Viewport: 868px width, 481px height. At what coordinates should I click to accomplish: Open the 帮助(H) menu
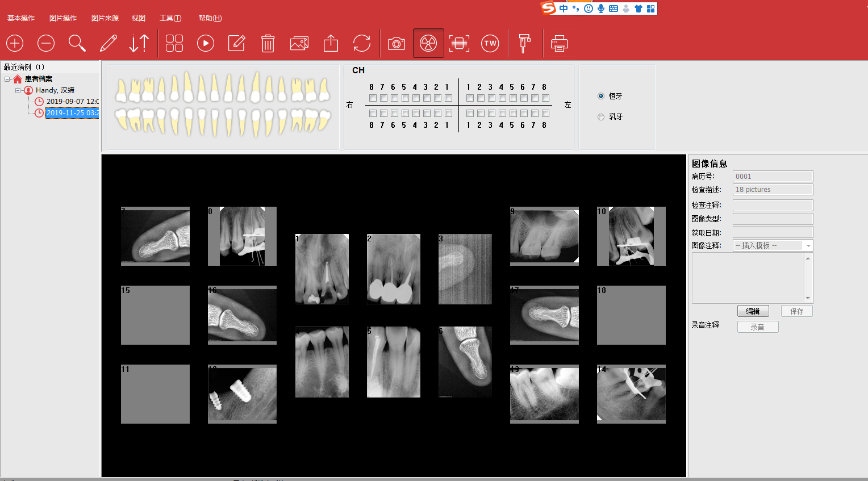click(x=210, y=18)
